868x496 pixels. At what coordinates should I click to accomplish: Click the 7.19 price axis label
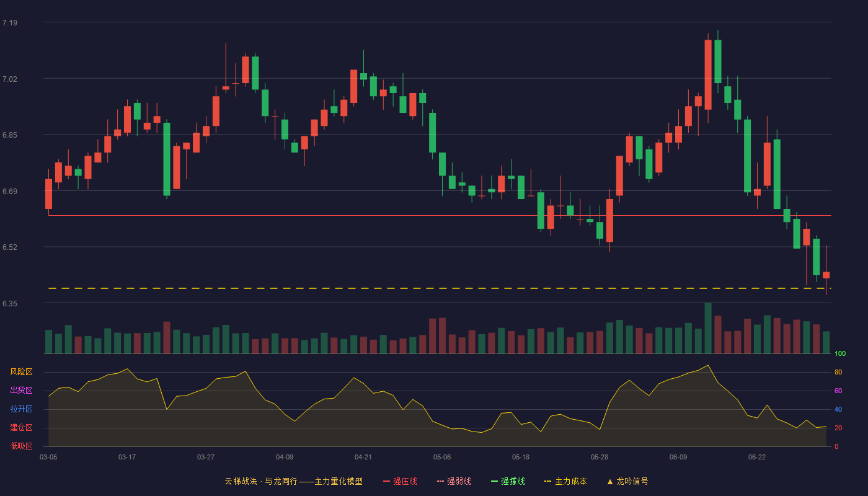click(x=10, y=23)
